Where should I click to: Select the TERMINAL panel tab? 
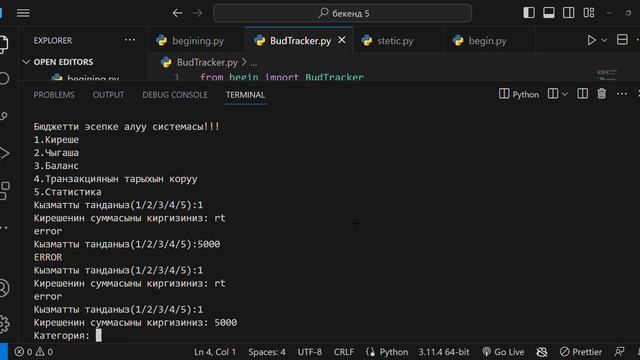pos(245,95)
